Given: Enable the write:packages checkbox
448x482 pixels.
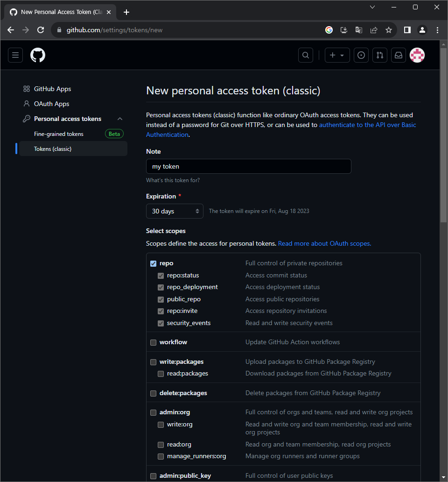Looking at the screenshot, I should point(153,362).
